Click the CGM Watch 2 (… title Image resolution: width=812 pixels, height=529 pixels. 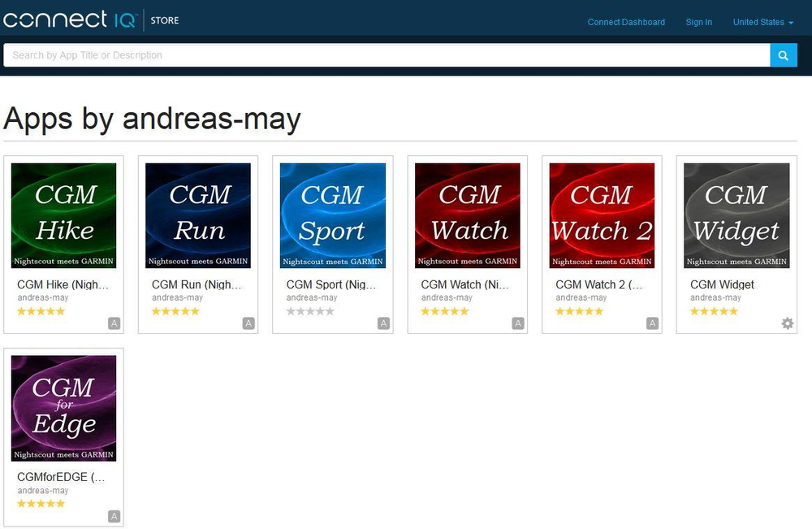599,284
